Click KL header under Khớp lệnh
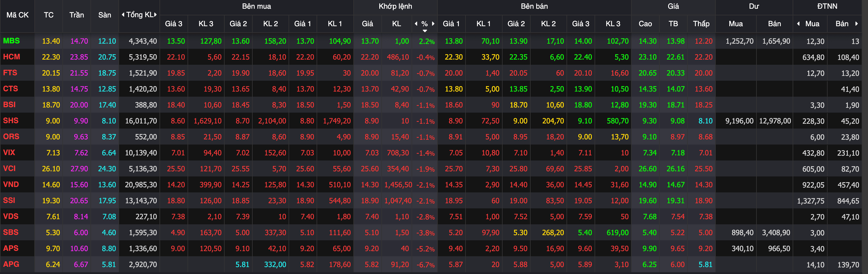 396,23
